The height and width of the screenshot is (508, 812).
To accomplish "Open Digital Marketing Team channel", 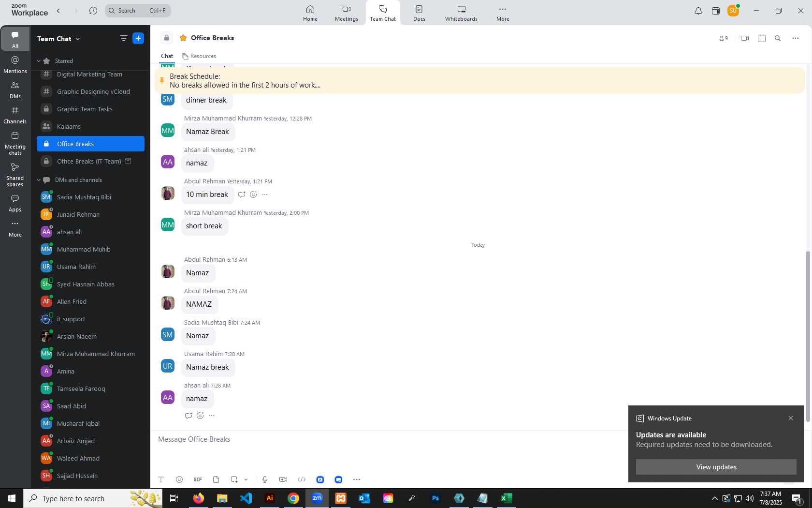I will point(90,75).
